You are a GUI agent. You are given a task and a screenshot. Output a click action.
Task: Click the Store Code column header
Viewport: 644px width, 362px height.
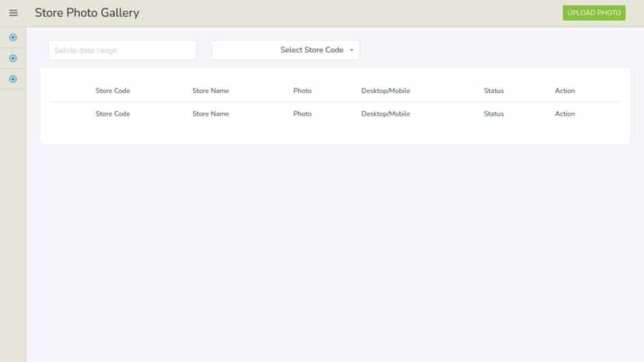click(113, 91)
